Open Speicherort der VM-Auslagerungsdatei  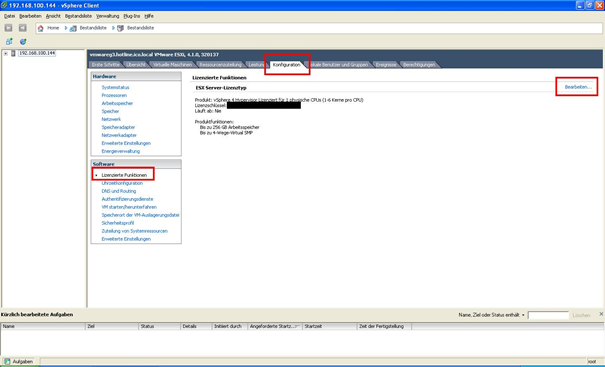(140, 215)
